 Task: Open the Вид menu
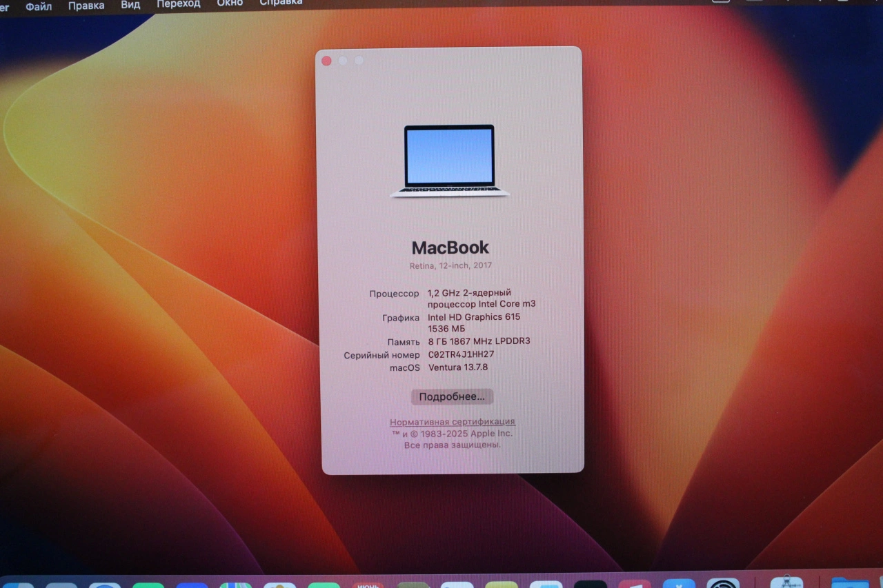click(130, 5)
